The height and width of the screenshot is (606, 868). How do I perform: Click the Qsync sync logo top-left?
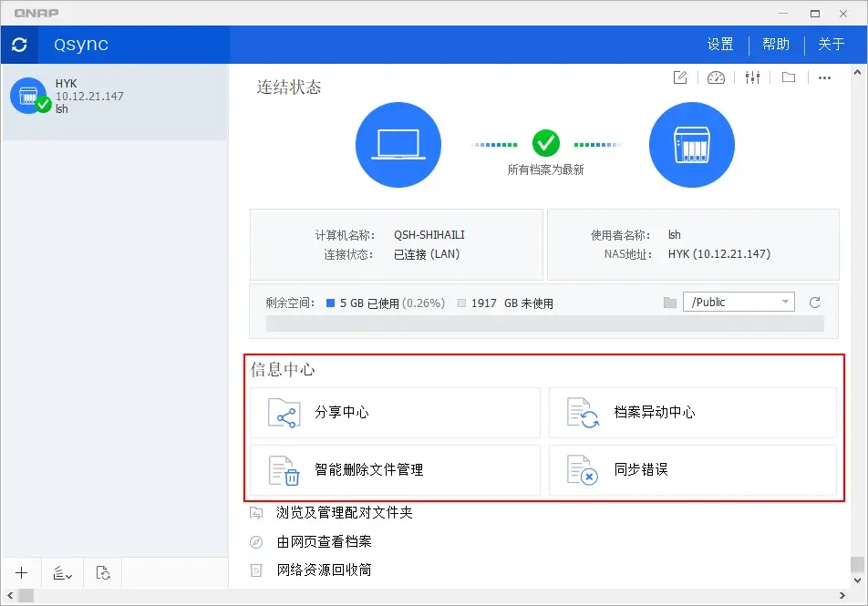[x=19, y=44]
